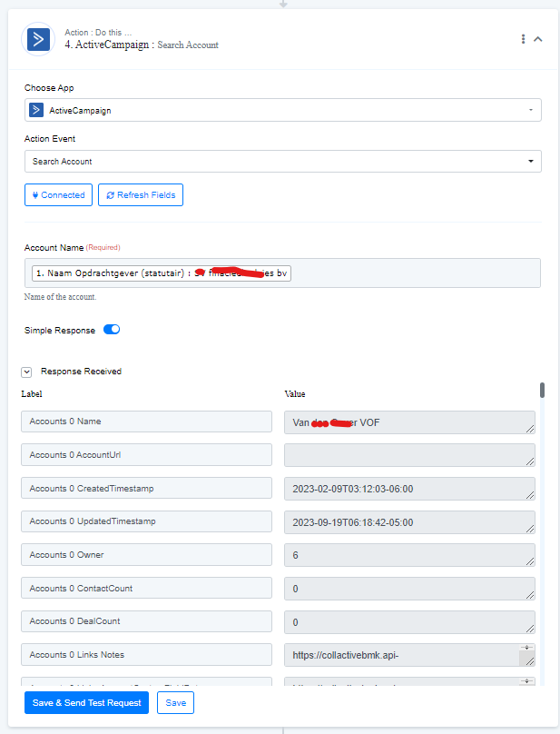Click the response list vertical scrollbar

tap(542, 390)
